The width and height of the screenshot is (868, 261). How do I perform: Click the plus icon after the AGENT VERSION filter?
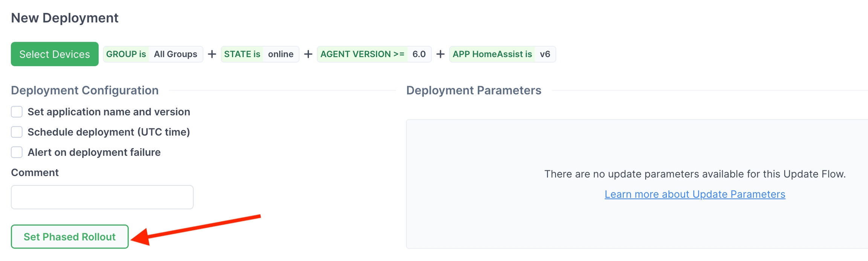(x=440, y=54)
